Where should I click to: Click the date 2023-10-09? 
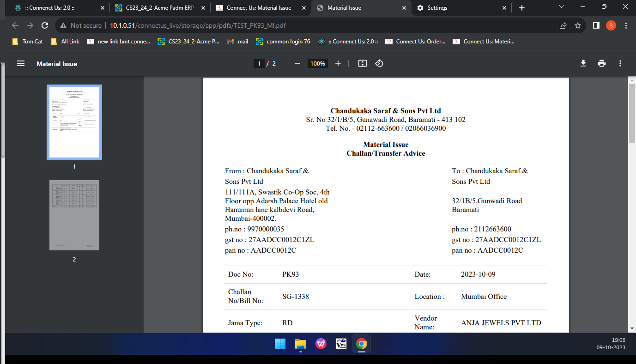[x=478, y=274]
